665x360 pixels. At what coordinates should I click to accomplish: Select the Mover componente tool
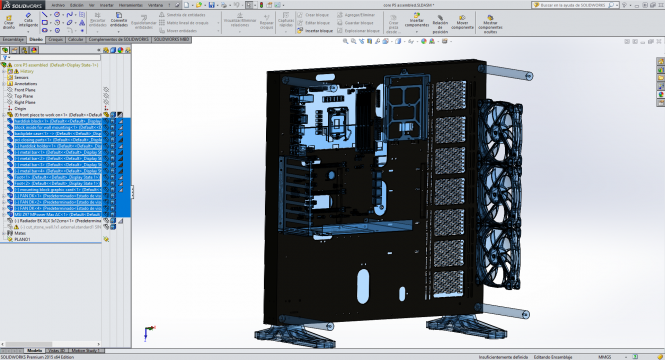pyautogui.click(x=462, y=23)
